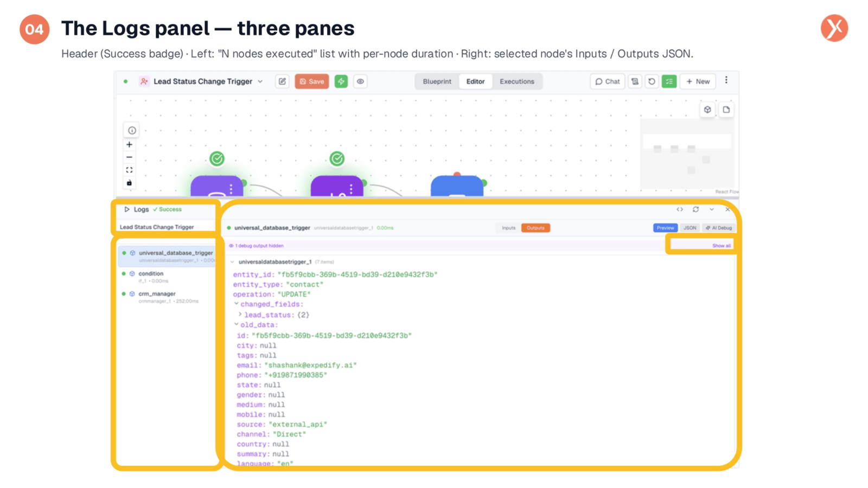Viewport: 868px width, 488px height.
Task: Click the New button
Action: tap(698, 81)
